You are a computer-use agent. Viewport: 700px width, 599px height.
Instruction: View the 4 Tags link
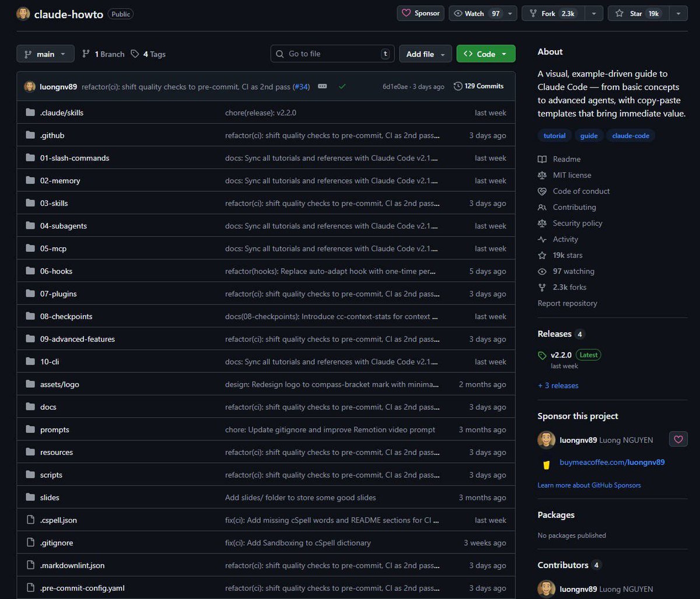click(148, 54)
